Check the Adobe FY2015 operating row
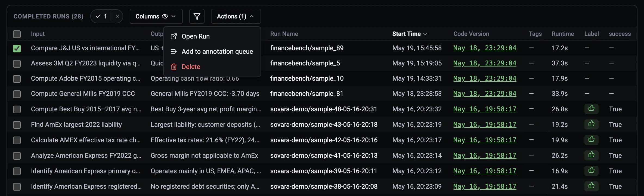The height and width of the screenshot is (196, 644). 17,79
